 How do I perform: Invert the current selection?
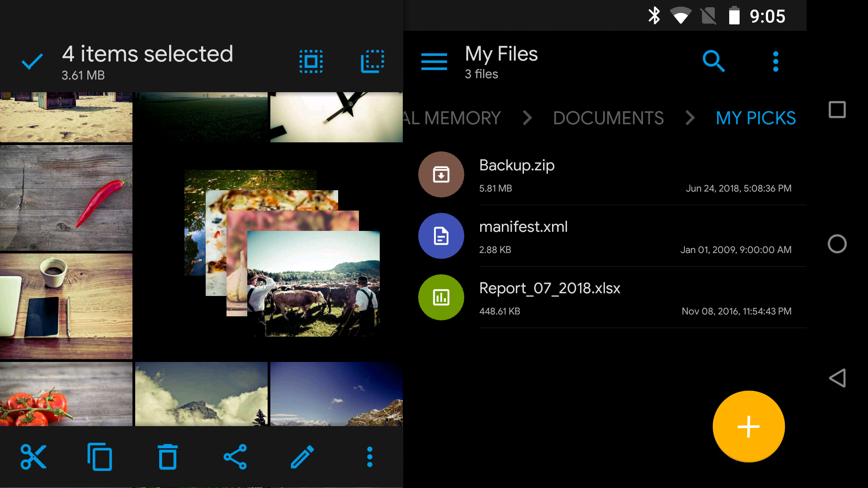tap(373, 61)
